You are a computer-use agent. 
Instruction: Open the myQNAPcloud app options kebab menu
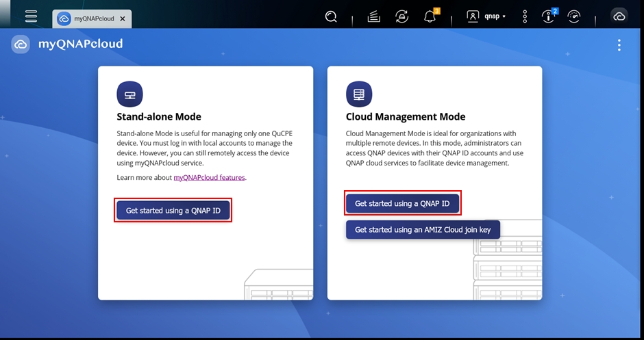619,45
